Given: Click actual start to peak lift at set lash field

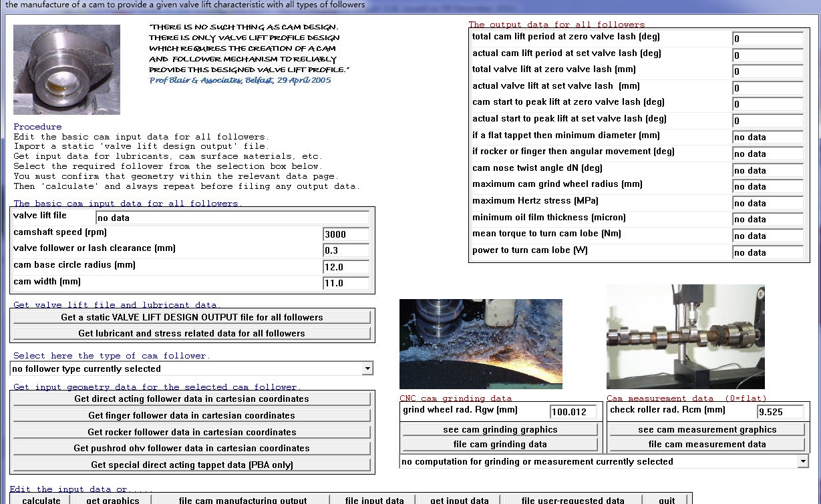Looking at the screenshot, I should pos(768,121).
